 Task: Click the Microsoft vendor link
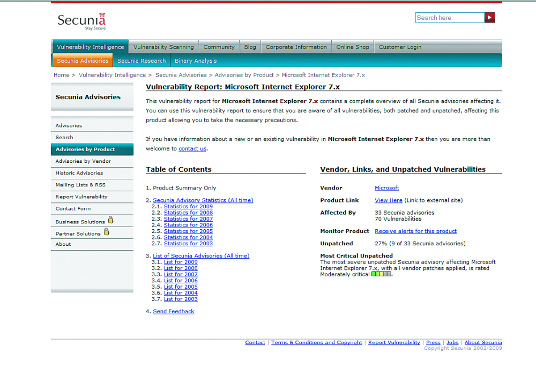pos(386,188)
